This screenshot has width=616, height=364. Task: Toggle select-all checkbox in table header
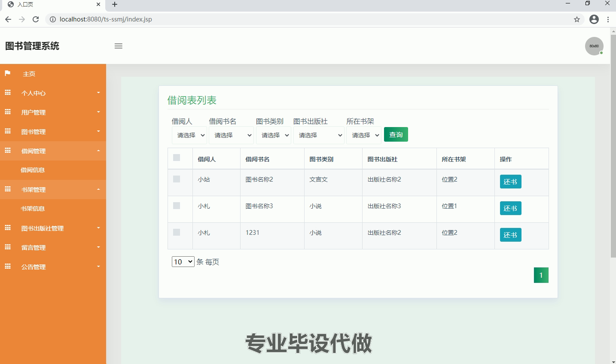177,158
